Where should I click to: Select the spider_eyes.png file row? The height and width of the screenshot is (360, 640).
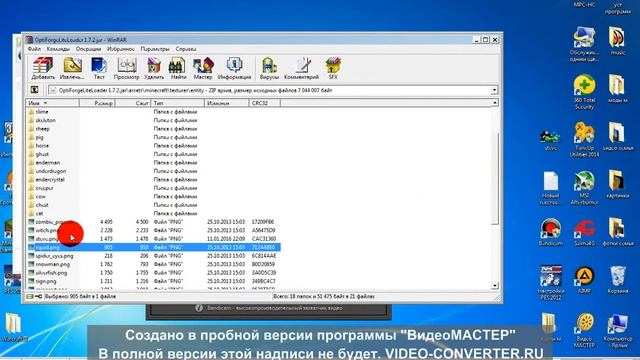click(x=154, y=256)
